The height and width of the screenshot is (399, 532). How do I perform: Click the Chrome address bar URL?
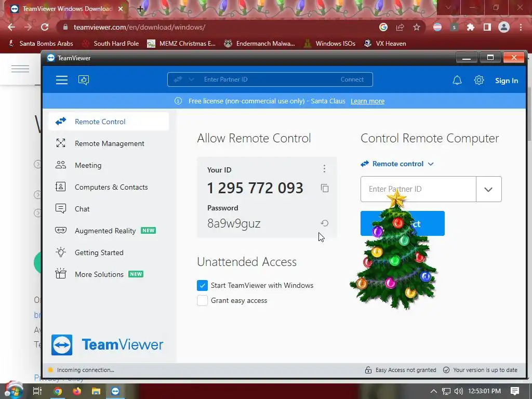coord(139,27)
